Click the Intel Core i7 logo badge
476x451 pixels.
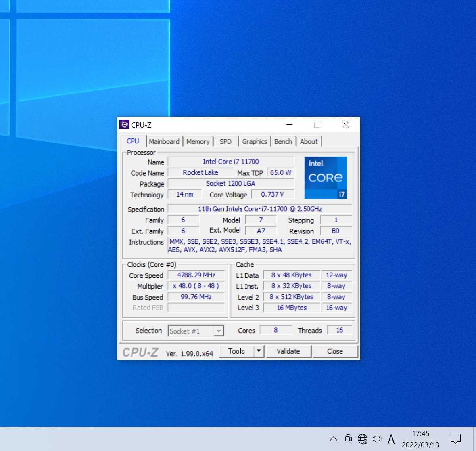tap(326, 178)
